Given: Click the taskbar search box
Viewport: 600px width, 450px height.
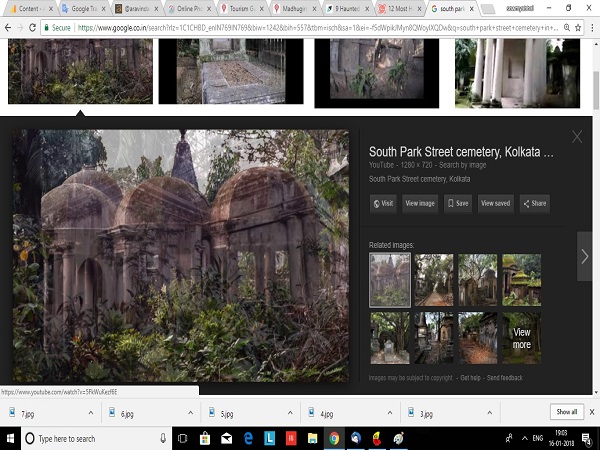Looking at the screenshot, I should click(x=96, y=439).
